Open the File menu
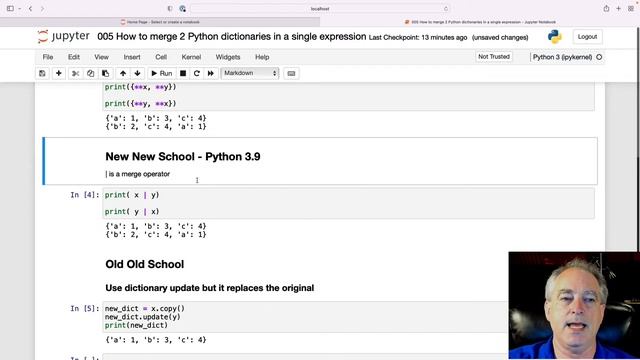 (x=48, y=57)
